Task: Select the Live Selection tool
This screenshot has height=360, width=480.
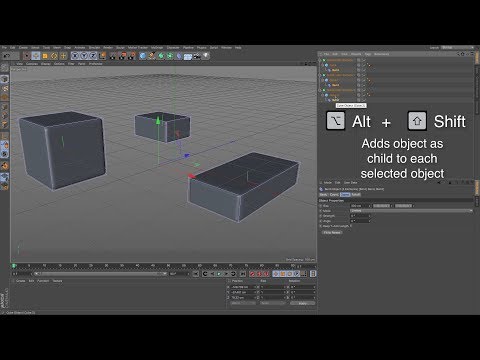Action: (27, 56)
